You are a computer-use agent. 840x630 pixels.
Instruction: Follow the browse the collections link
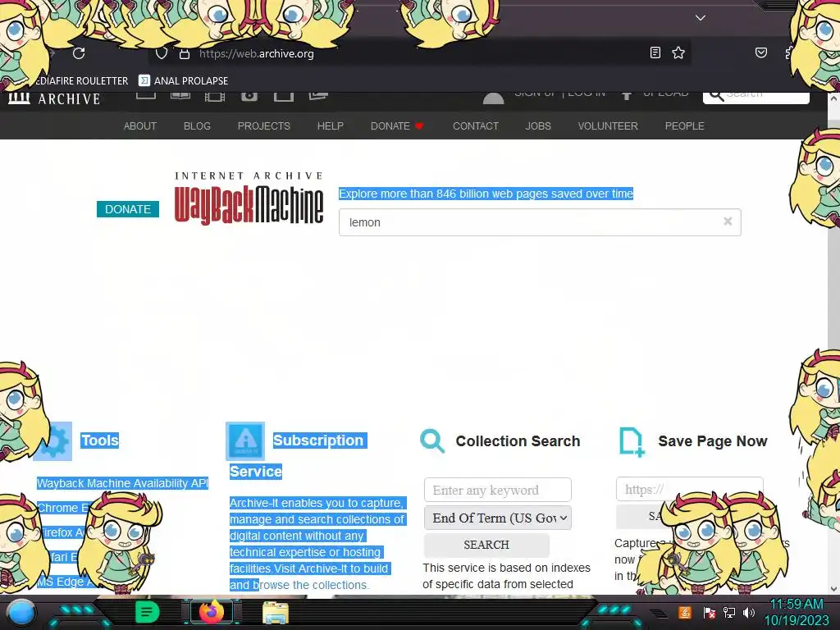pyautogui.click(x=314, y=585)
